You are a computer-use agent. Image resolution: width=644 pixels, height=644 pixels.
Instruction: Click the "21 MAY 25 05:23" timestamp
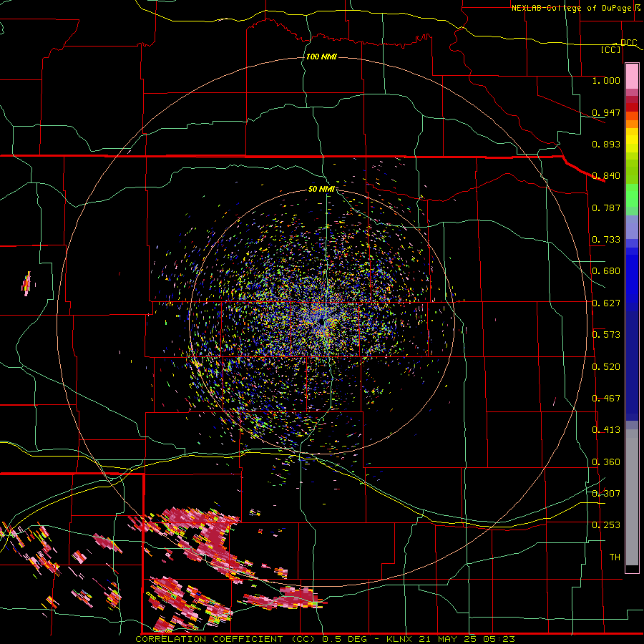point(467,639)
